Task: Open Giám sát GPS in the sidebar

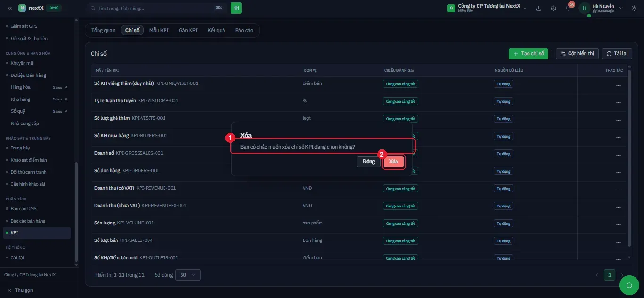Action: coord(24,26)
